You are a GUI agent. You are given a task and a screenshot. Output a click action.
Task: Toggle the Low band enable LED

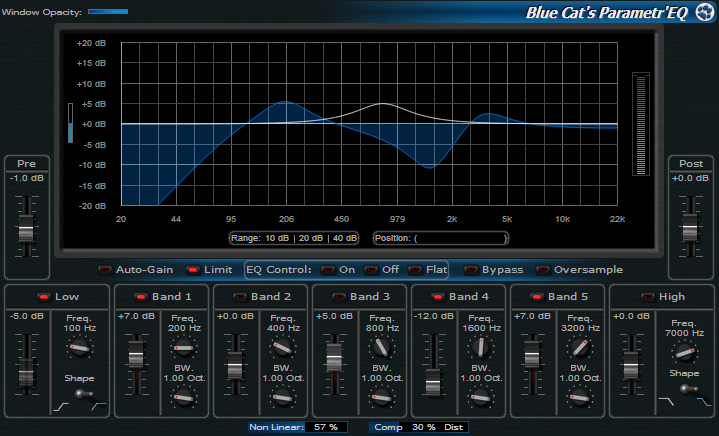click(x=44, y=297)
